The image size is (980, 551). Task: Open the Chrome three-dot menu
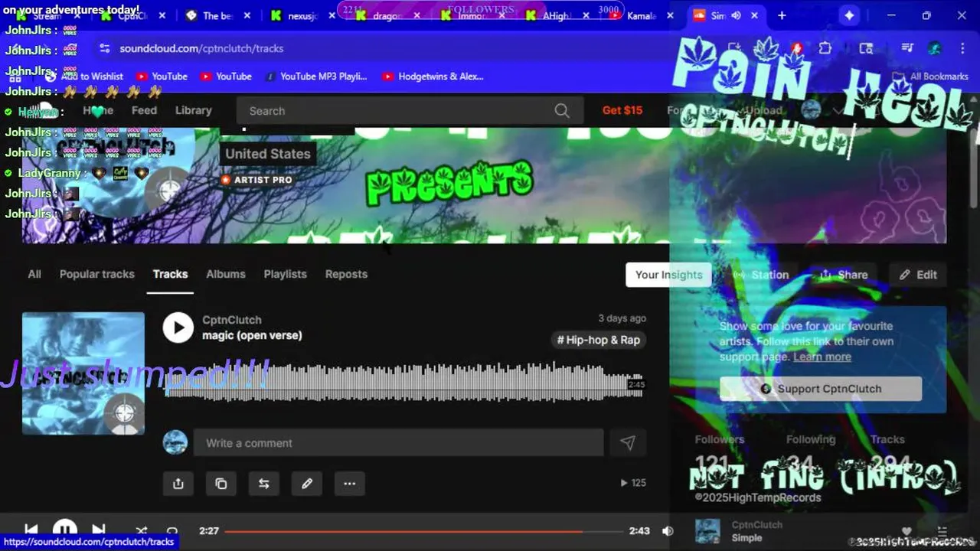[x=961, y=48]
